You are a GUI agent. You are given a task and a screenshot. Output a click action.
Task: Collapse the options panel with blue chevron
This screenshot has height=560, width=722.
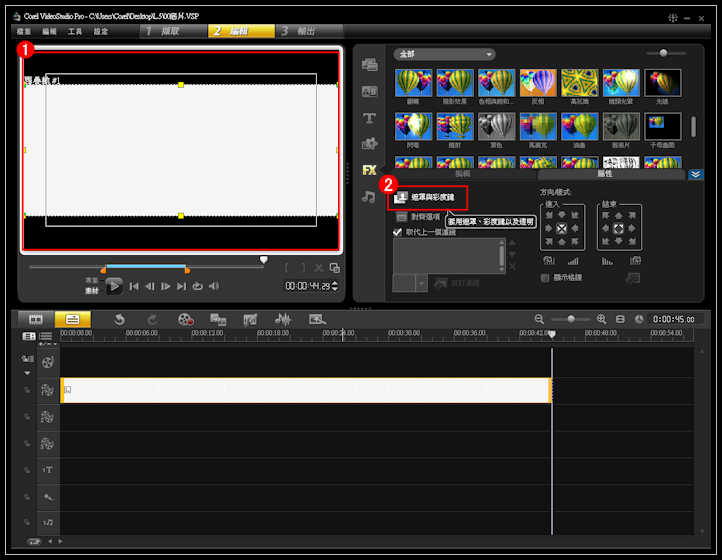click(696, 174)
